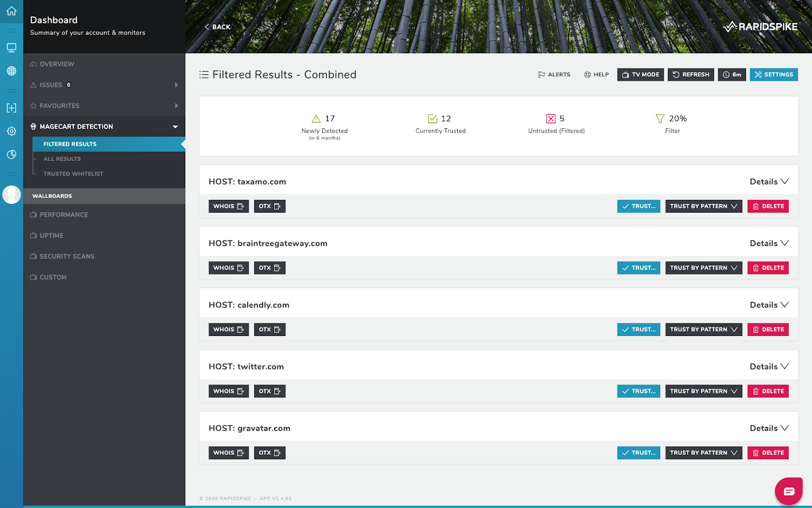812x508 pixels.
Task: Open the chat bubble widget
Action: click(789, 491)
